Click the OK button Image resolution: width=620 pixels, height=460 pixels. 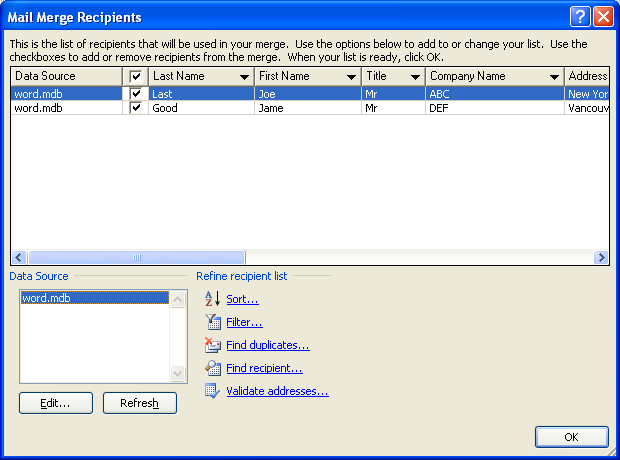pos(572,437)
